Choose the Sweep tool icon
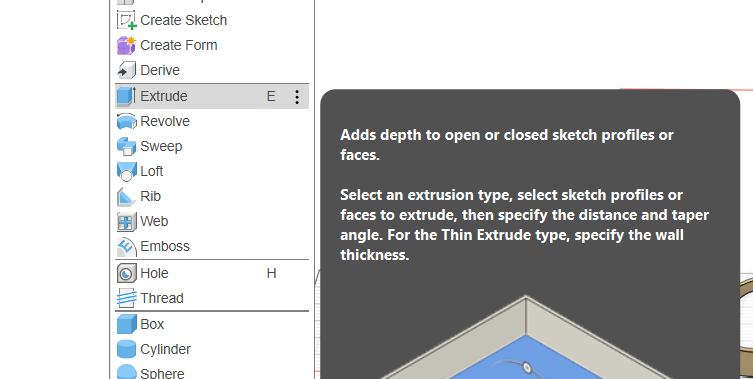Viewport: 753px width, 379px height. (126, 146)
